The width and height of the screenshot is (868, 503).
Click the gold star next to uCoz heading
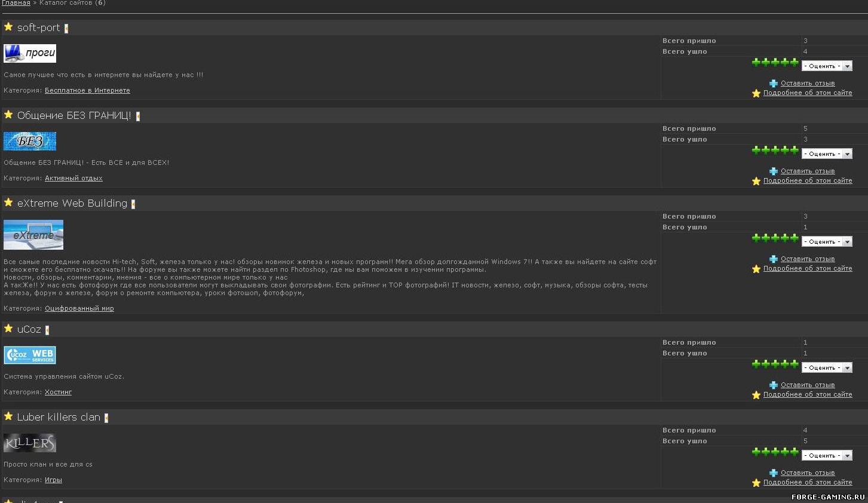point(8,329)
